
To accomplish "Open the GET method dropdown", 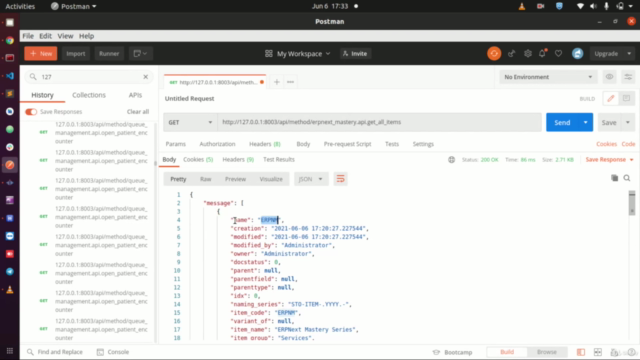I will (x=190, y=122).
